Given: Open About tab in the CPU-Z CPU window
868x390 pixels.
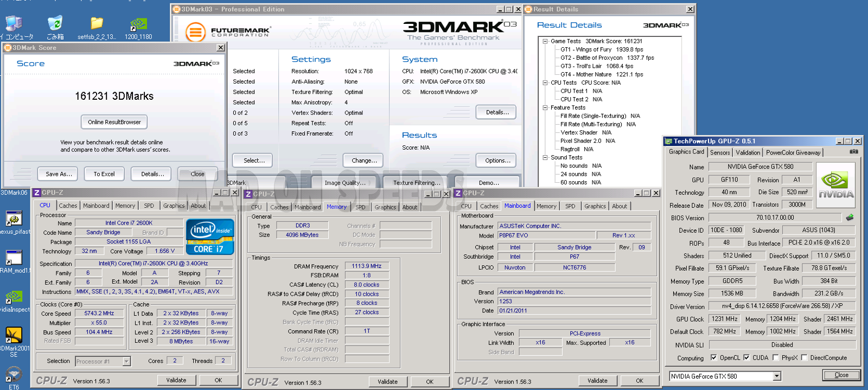Looking at the screenshot, I should point(198,206).
